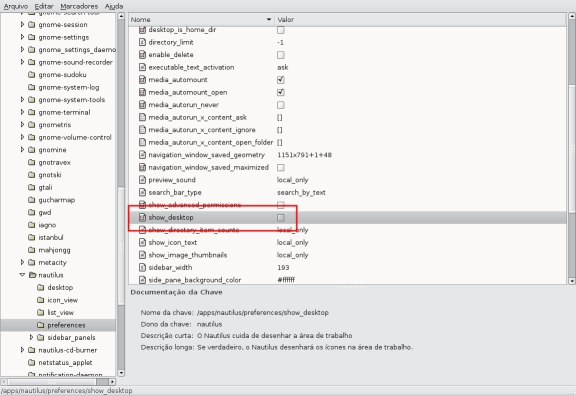576x396 pixels.
Task: Collapse the nautilus folder
Action: (x=22, y=275)
